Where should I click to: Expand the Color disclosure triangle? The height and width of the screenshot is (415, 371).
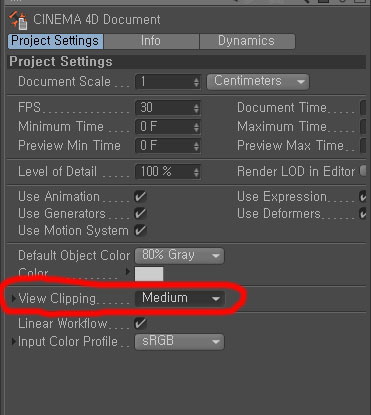coord(128,272)
